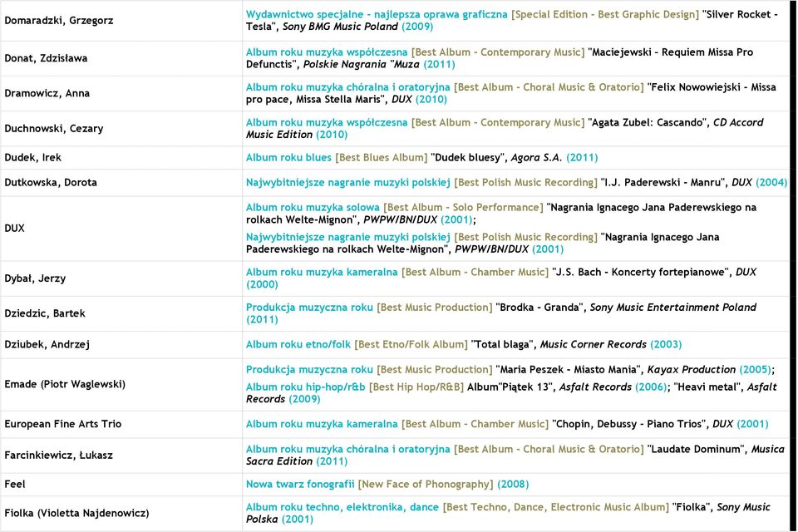Select 'Dybał, Jerzy' in the name column
The height and width of the screenshot is (532, 798).
[121, 278]
